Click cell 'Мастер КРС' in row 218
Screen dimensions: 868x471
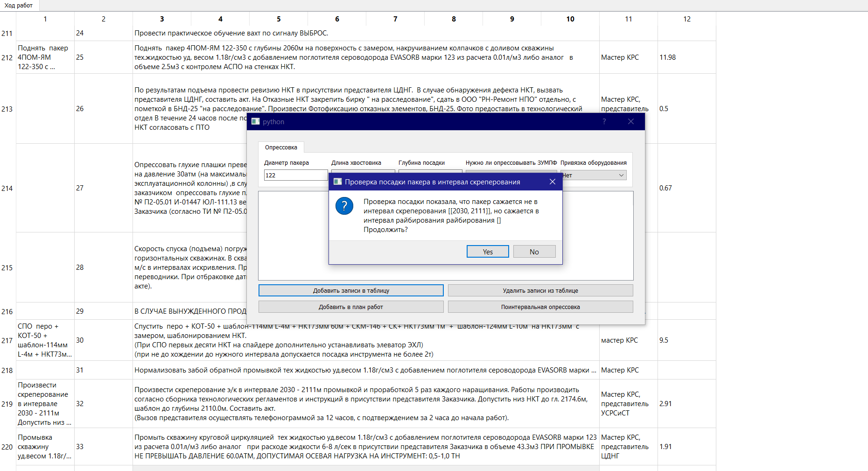coord(629,370)
